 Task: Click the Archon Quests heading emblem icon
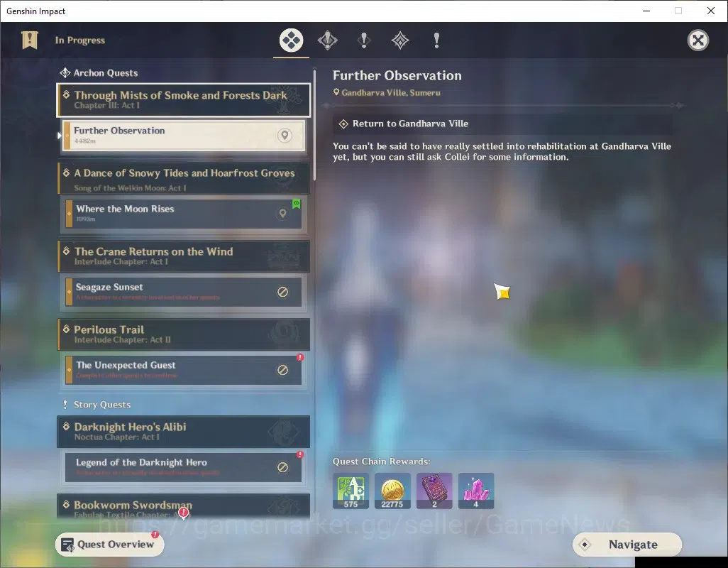pyautogui.click(x=65, y=73)
